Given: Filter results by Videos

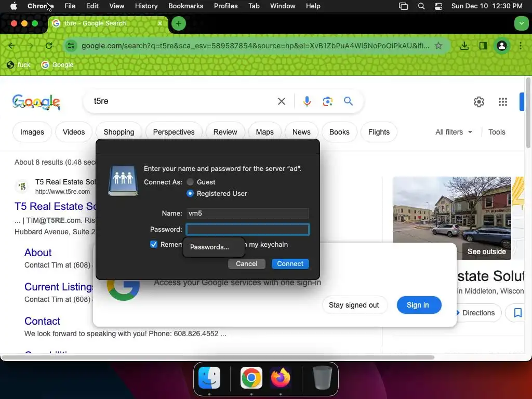Looking at the screenshot, I should click(74, 132).
